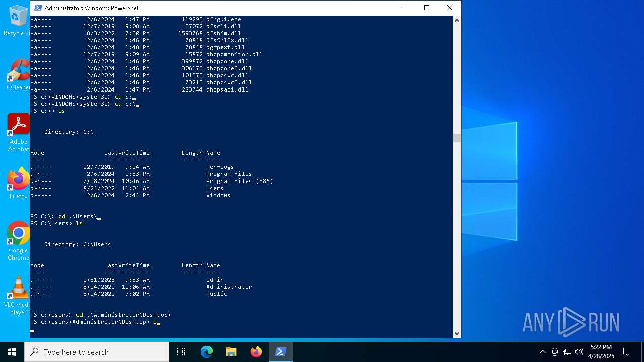Click the PowerShell scrollbar thumb
The height and width of the screenshot is (362, 644).
(457, 138)
